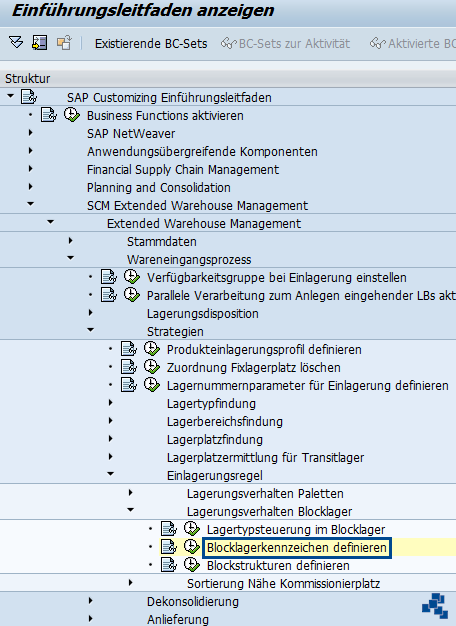
Task: Open documentation icon of Blocklagerkennzeichen definieren
Action: pos(169,547)
